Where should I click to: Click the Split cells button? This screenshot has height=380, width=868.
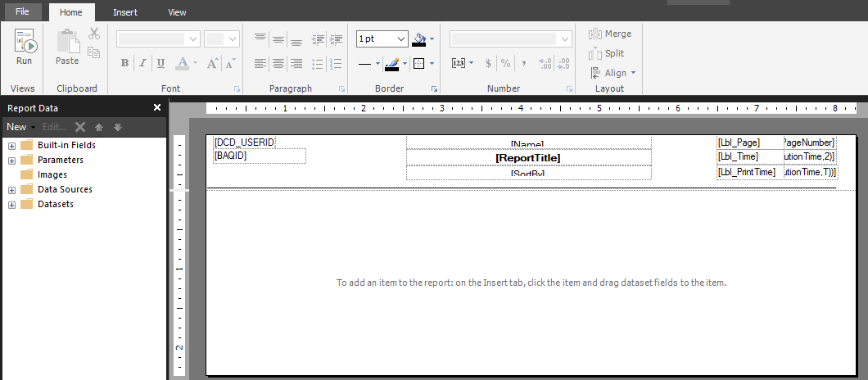pos(607,53)
